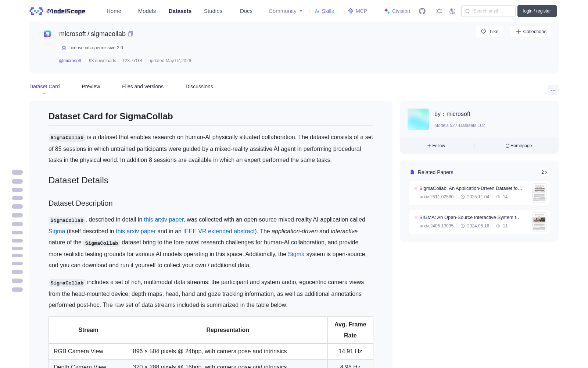
Task: Click the plus icon on Collections
Action: (x=519, y=32)
